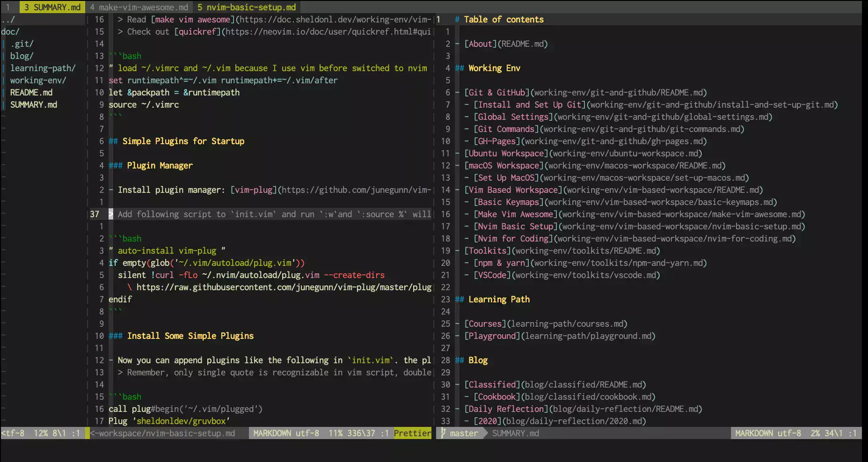Image resolution: width=868 pixels, height=462 pixels.
Task: Click the endif line
Action: (x=120, y=299)
